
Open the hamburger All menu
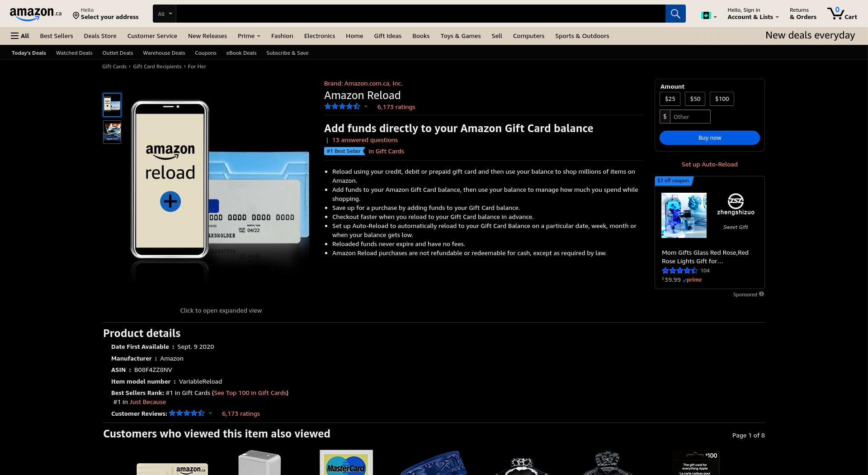click(20, 36)
